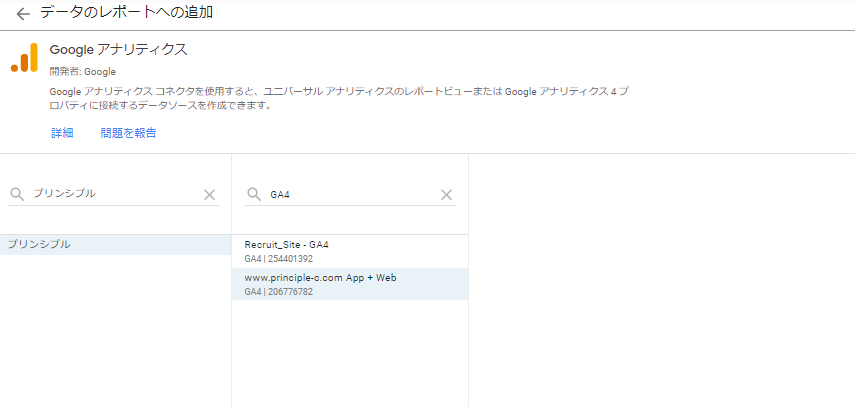Viewport: 855px width, 407px height.
Task: Click the magnifier icon in the GA4 search
Action: (x=254, y=195)
